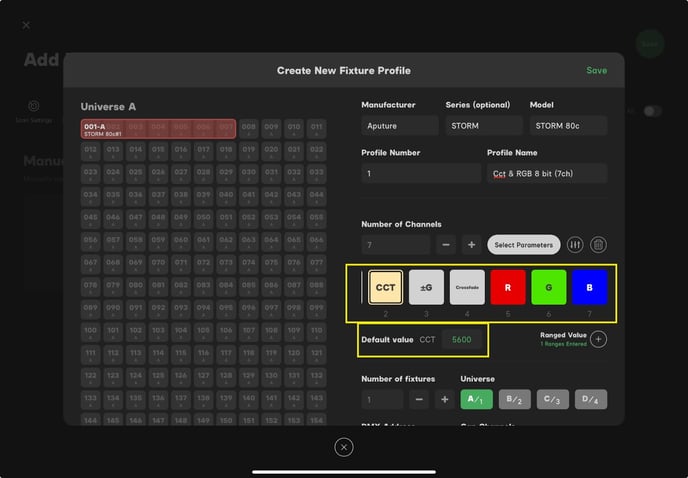Viewport: 688px width, 478px height.
Task: Select DMX address cell 011
Action: pos(316,129)
